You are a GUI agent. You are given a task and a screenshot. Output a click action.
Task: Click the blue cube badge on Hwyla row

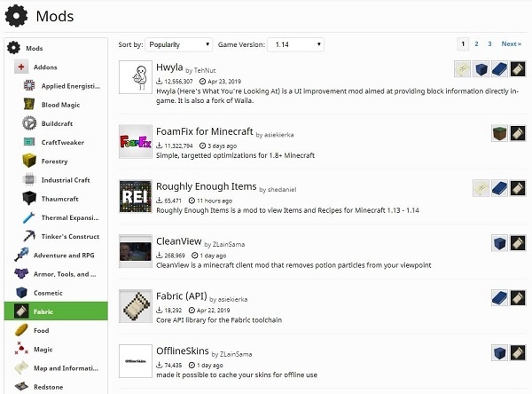coord(481,69)
